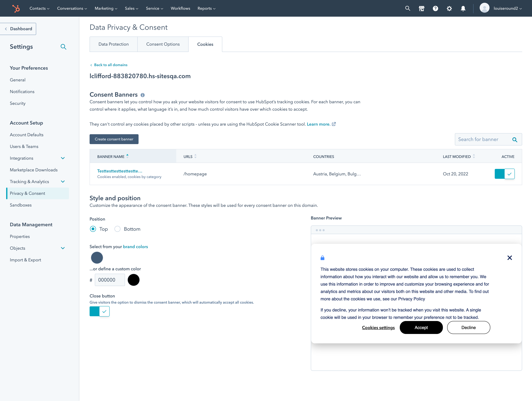
Task: Select the Bottom position radio button
Action: point(117,229)
